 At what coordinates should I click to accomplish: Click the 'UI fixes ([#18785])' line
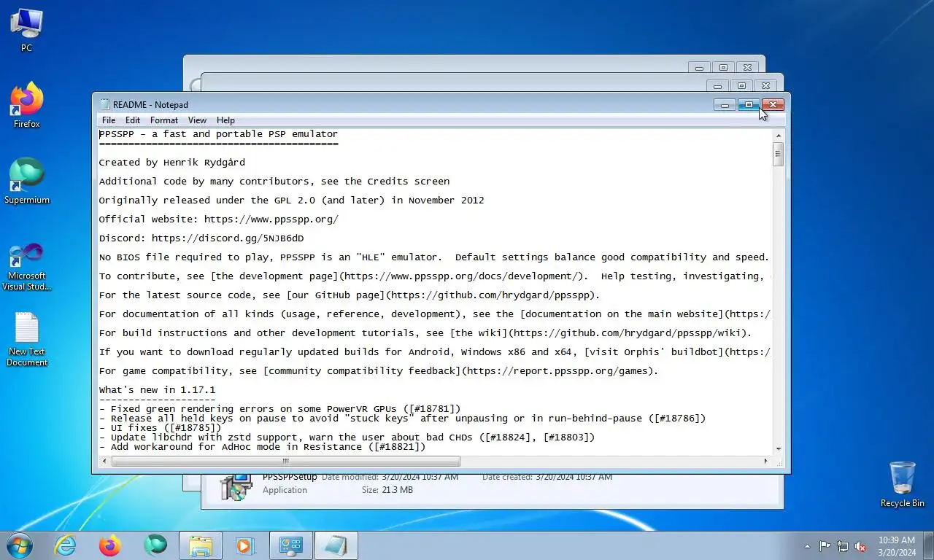click(161, 428)
